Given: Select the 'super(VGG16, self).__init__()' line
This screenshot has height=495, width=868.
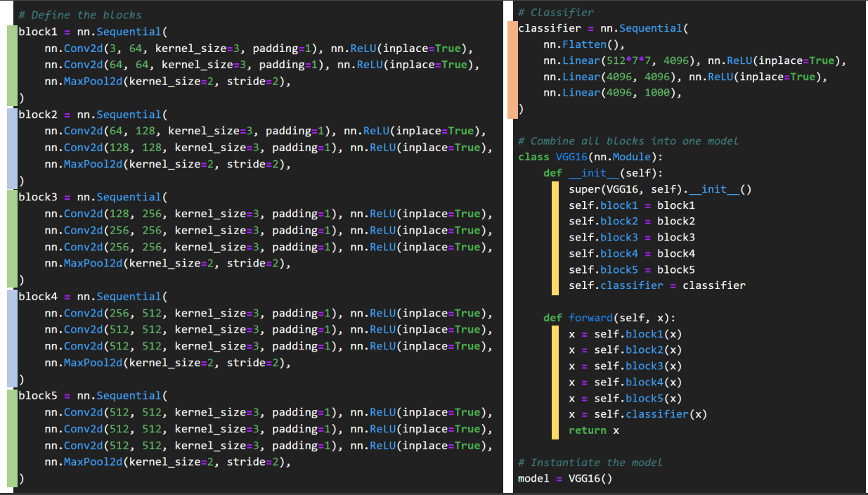Looking at the screenshot, I should click(660, 189).
